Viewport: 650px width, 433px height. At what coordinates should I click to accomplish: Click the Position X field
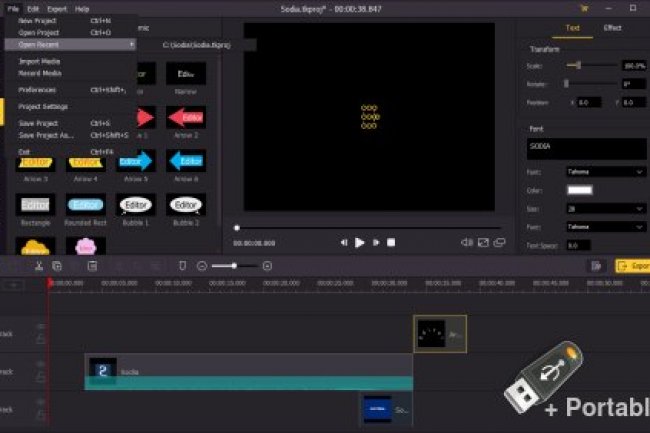pyautogui.click(x=589, y=102)
